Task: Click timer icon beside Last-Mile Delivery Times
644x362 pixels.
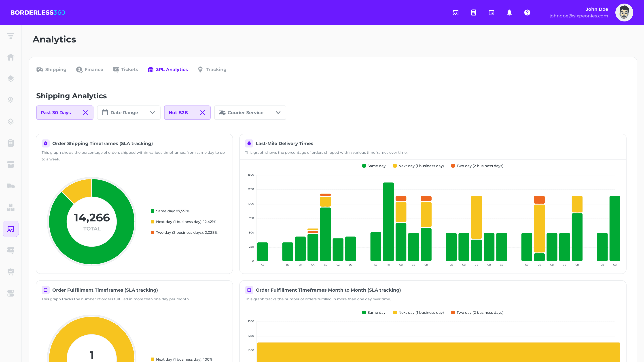Action: click(249, 143)
